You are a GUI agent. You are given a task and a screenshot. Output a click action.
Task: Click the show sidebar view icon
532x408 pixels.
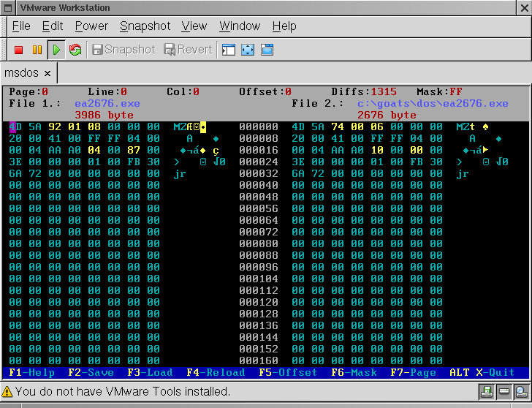click(229, 50)
